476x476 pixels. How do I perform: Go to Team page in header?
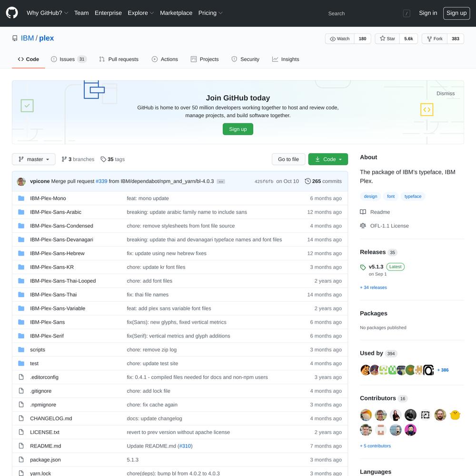coord(81,13)
